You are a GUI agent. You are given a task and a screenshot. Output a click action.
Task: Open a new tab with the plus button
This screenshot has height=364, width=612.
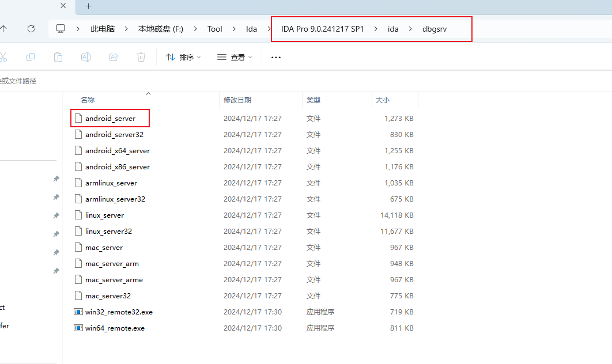[x=88, y=6]
